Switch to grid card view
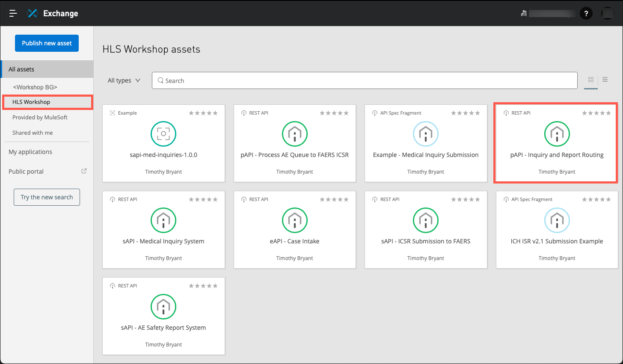The width and height of the screenshot is (623, 364). click(591, 80)
